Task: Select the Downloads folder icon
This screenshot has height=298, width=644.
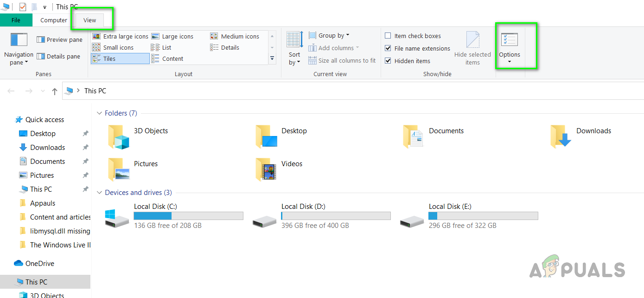Action: (561, 136)
